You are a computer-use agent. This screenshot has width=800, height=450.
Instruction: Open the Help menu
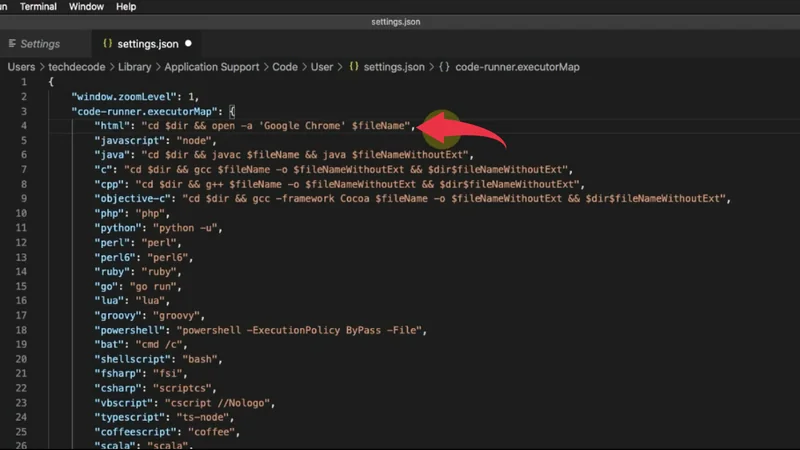[x=126, y=6]
